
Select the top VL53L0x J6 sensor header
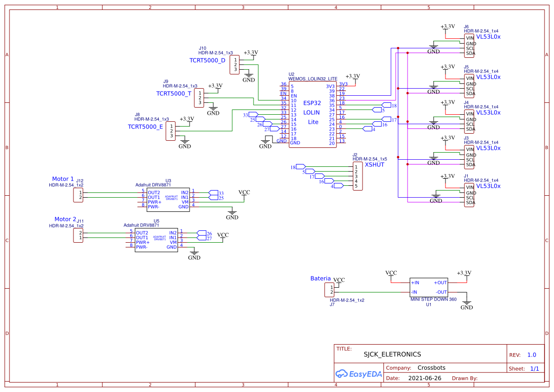(x=469, y=46)
